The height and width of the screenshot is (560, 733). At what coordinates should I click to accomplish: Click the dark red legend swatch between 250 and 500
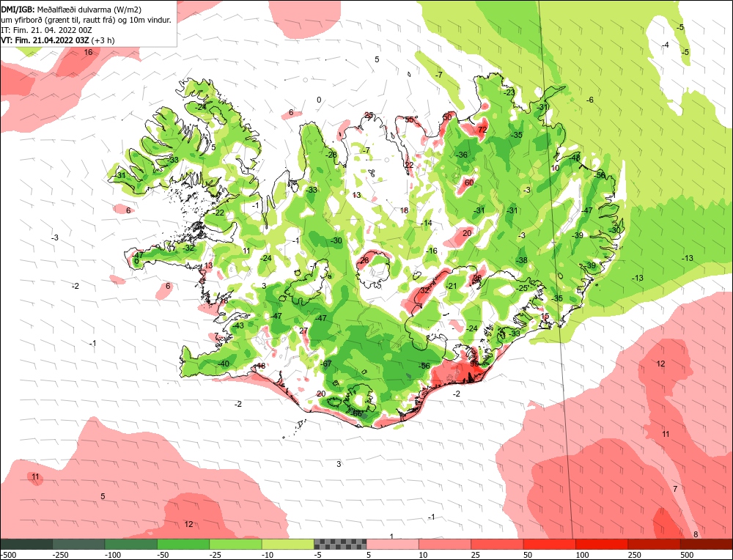tap(654, 544)
